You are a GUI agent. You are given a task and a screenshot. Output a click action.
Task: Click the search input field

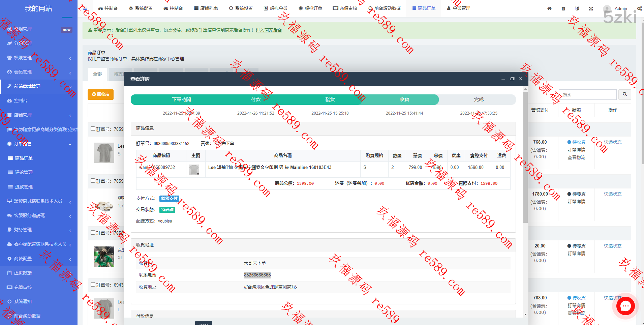(587, 94)
